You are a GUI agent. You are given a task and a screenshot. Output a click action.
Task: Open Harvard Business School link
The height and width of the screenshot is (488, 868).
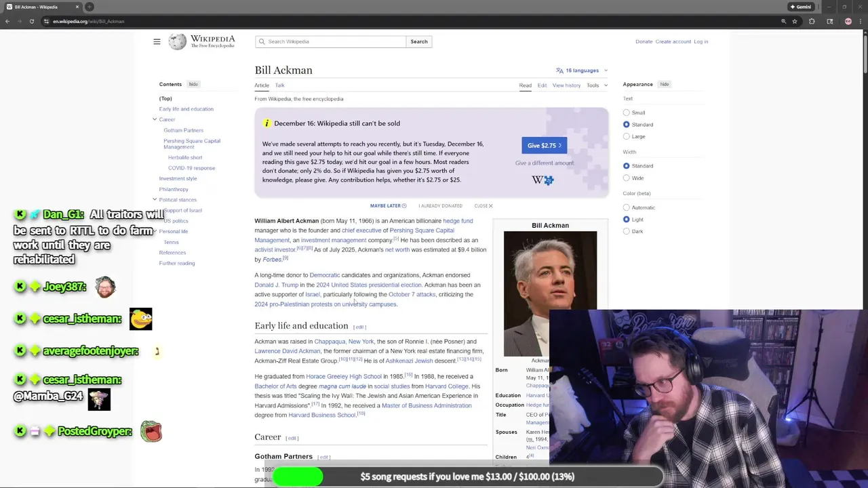click(x=321, y=415)
